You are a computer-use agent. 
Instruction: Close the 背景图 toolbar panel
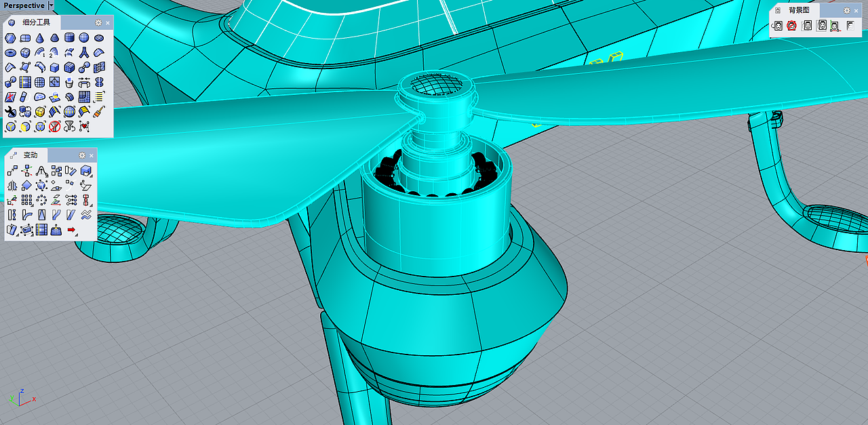[x=856, y=10]
